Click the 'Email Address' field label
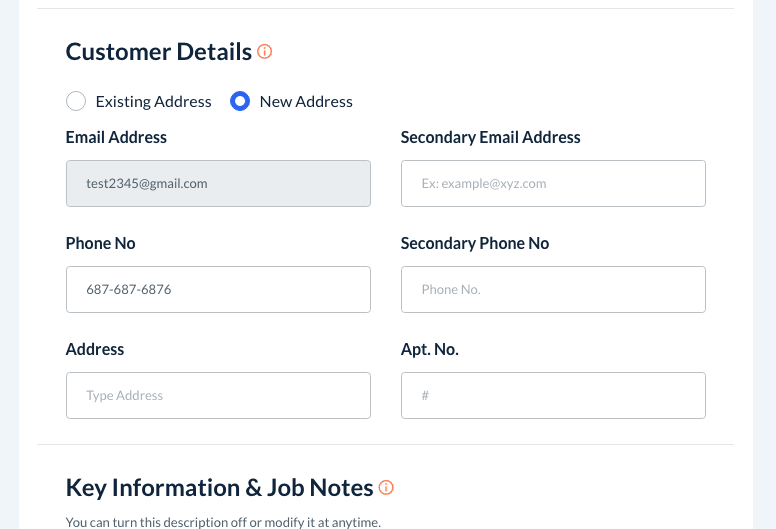776x529 pixels. point(116,138)
